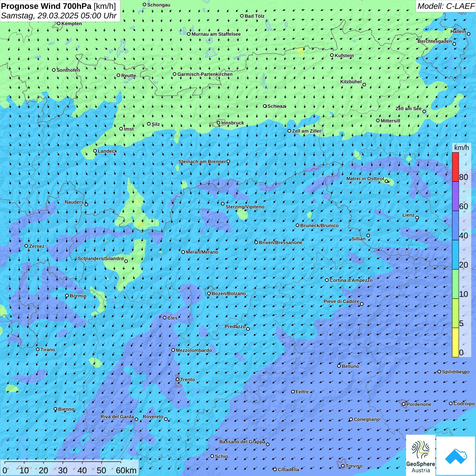Click the Modell: C-LAEF label
The height and width of the screenshot is (476, 476).
pos(446,6)
